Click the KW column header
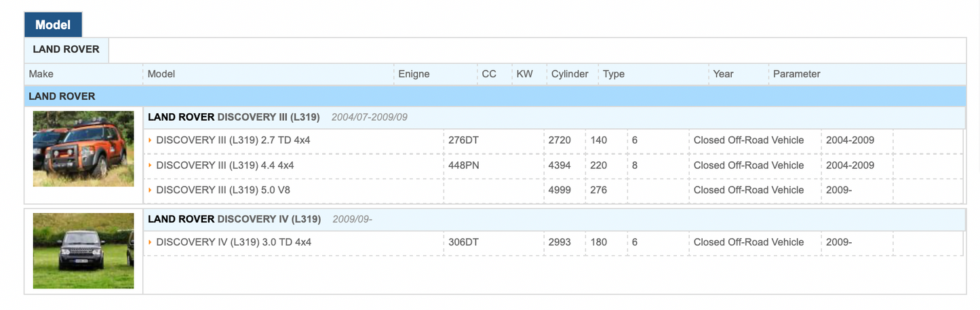The height and width of the screenshot is (310, 980). tap(525, 74)
